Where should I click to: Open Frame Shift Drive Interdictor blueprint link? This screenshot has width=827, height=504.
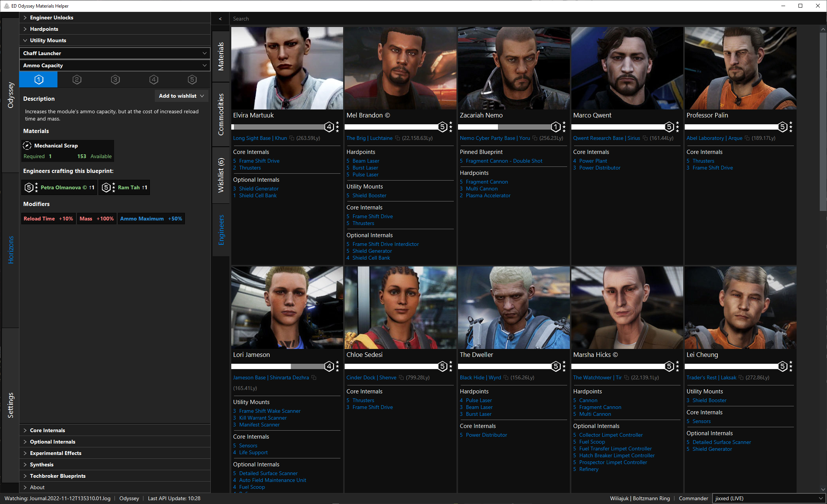coord(386,244)
